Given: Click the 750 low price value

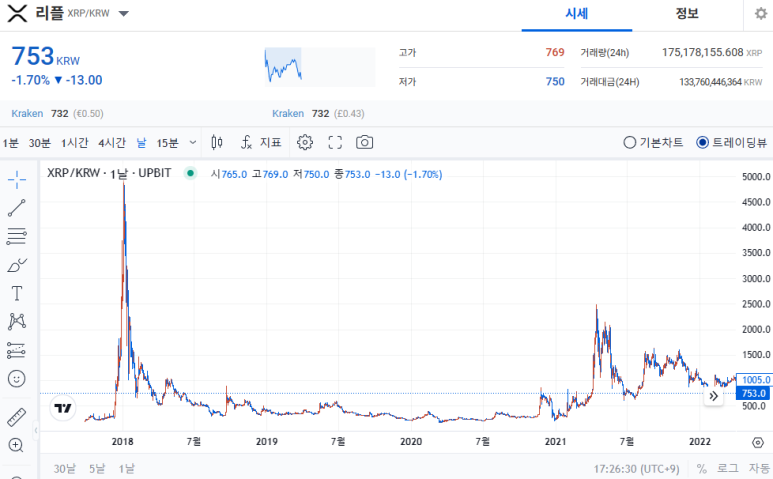Looking at the screenshot, I should click(x=555, y=81).
